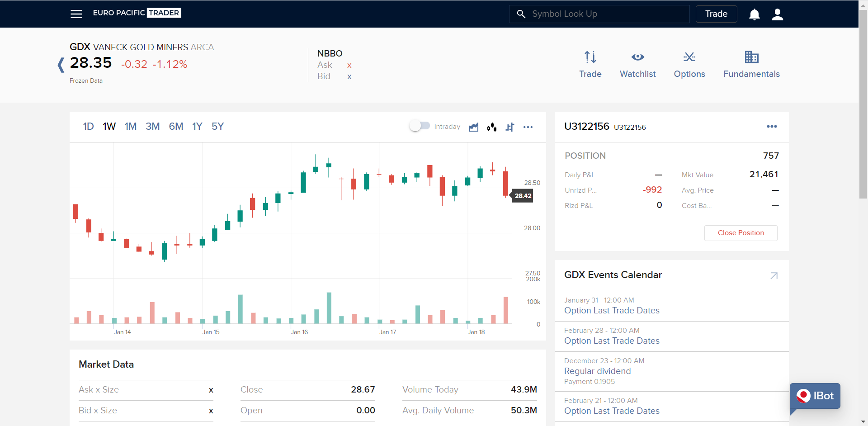Open February 21 Option Last Trade Dates
The width and height of the screenshot is (868, 426).
pyautogui.click(x=612, y=411)
